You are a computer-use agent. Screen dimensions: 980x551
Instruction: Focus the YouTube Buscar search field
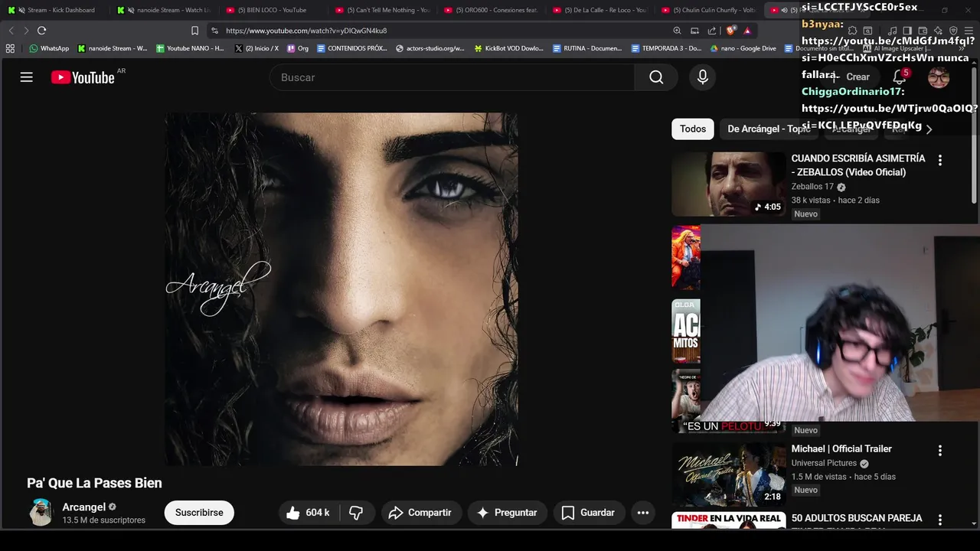[x=452, y=77]
